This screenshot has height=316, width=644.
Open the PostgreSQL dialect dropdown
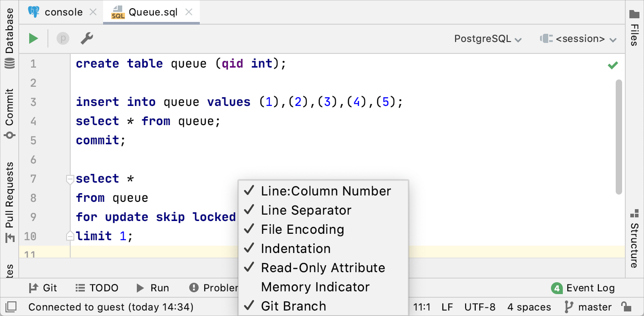point(488,39)
